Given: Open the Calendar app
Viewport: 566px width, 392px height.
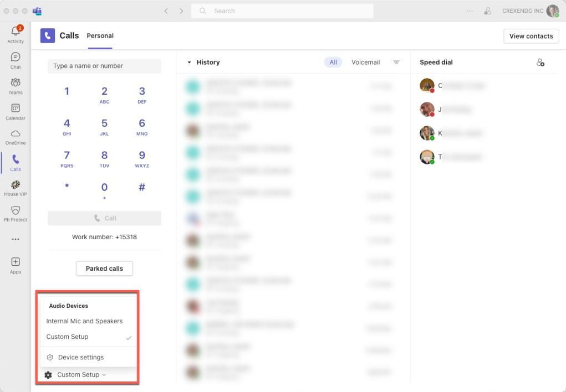Looking at the screenshot, I should 16,112.
